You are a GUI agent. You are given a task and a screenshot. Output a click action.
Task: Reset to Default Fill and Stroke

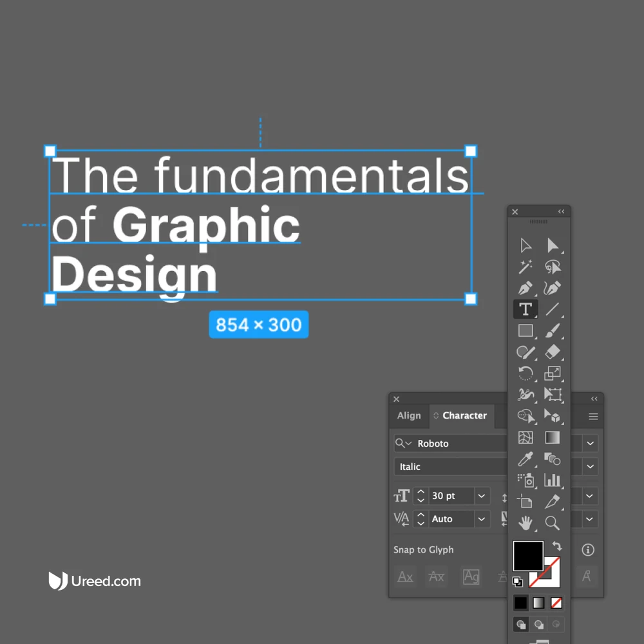coord(518,582)
